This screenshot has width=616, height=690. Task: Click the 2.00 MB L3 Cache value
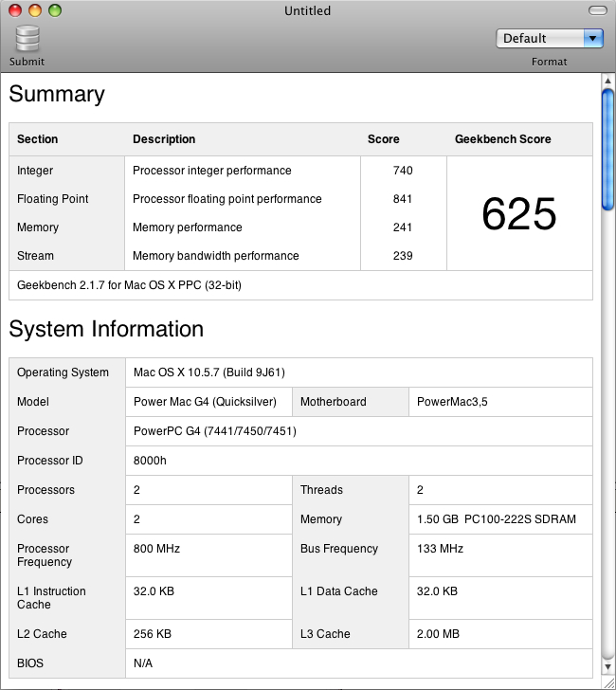pos(438,634)
